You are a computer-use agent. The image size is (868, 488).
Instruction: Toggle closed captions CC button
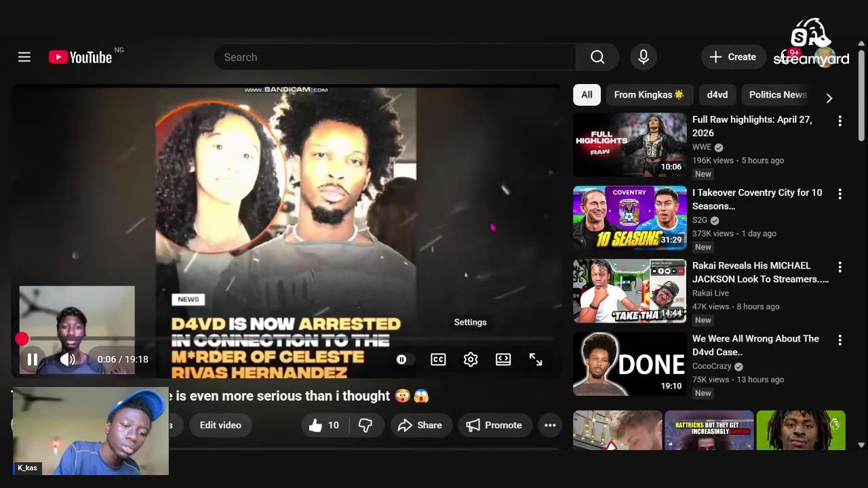coord(438,359)
